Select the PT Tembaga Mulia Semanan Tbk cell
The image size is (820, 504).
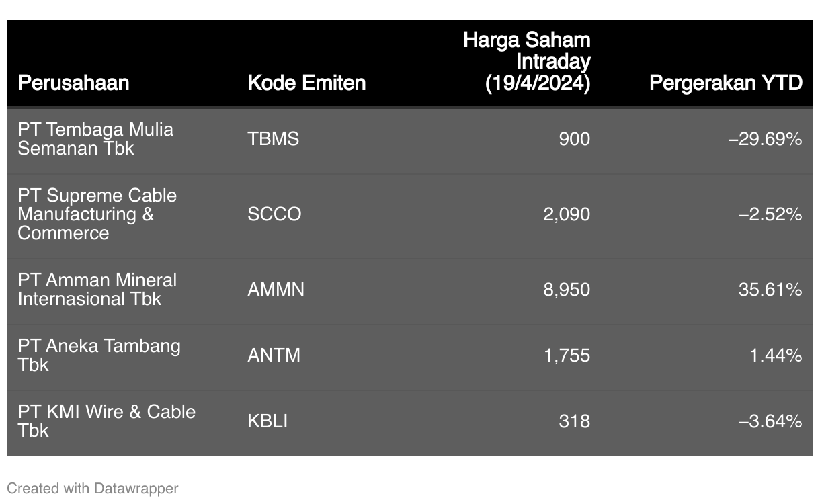point(95,139)
